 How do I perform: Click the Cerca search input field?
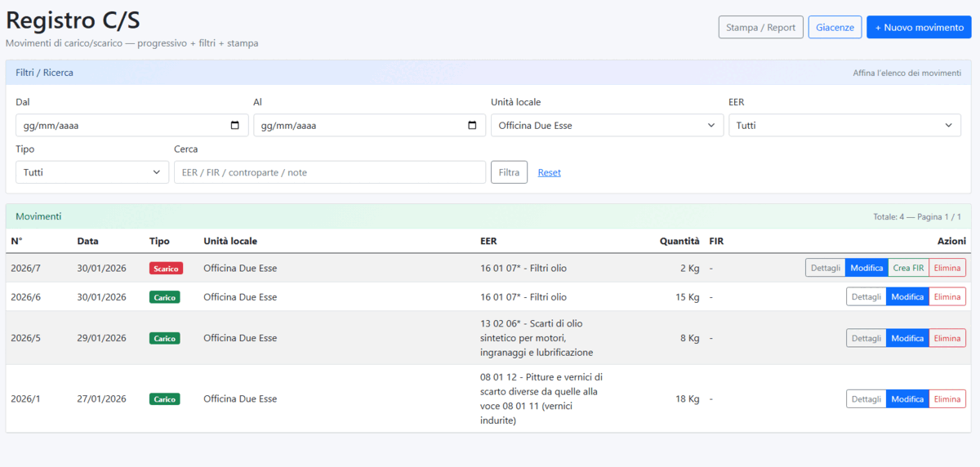329,172
